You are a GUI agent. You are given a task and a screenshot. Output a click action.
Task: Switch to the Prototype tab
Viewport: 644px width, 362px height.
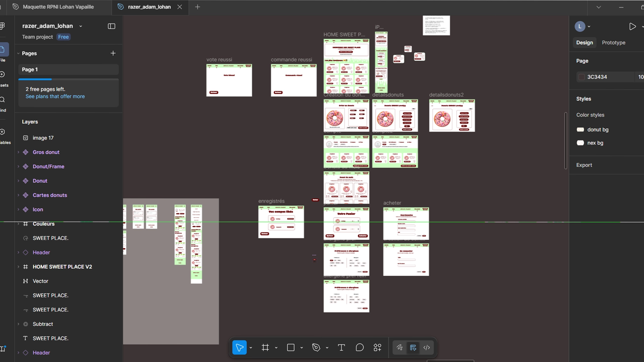click(x=613, y=43)
